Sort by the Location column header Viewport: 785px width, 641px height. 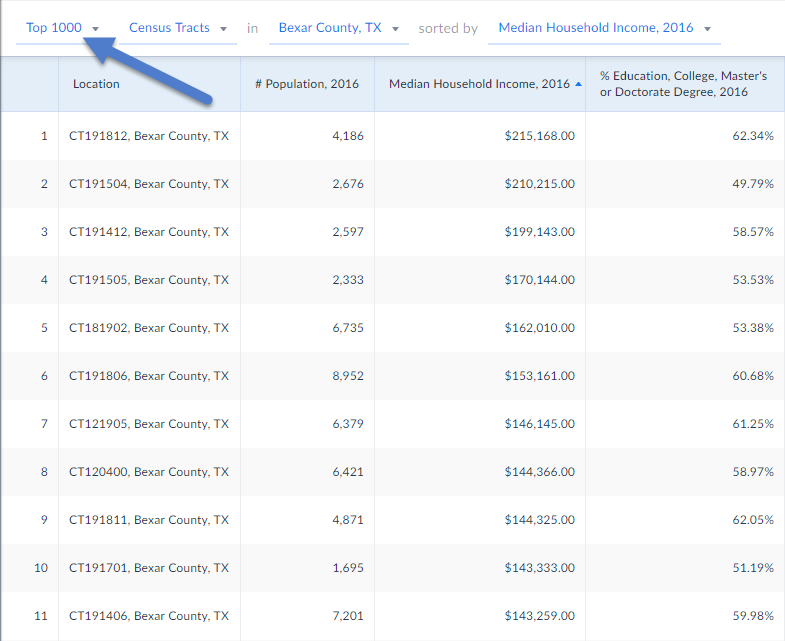pyautogui.click(x=96, y=84)
